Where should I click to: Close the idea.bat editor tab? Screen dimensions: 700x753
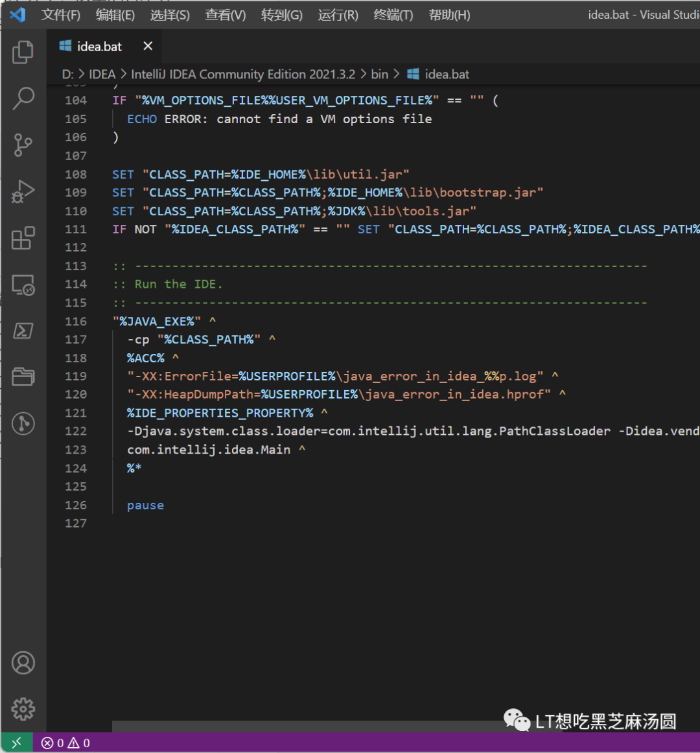148,46
